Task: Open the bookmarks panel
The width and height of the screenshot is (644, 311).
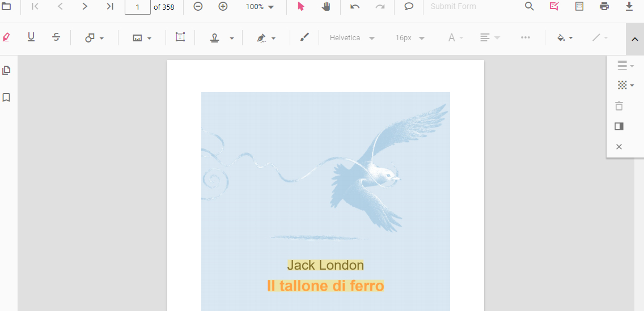Action: pyautogui.click(x=6, y=97)
